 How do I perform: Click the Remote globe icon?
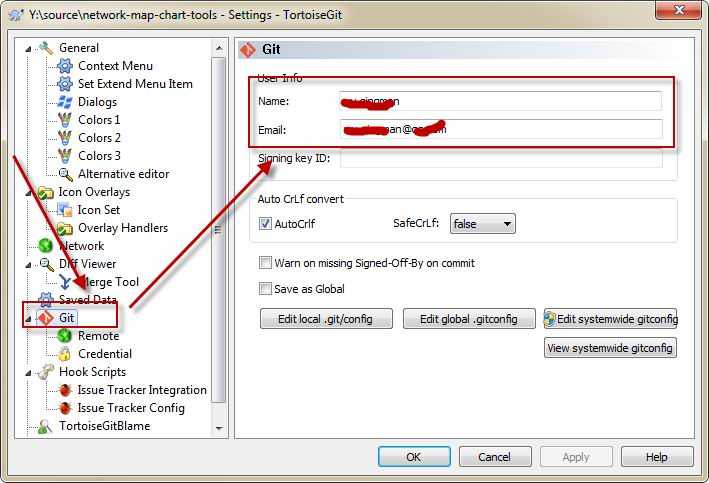[x=65, y=336]
